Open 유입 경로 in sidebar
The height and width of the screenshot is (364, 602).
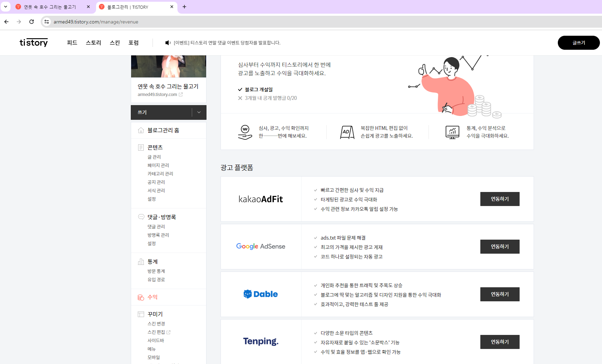point(156,280)
